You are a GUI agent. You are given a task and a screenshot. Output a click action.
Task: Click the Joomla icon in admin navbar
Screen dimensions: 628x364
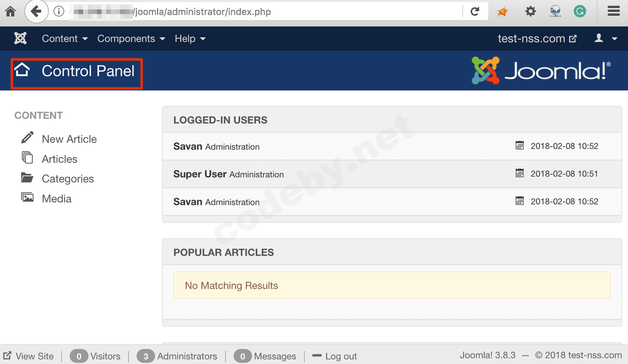tap(20, 38)
